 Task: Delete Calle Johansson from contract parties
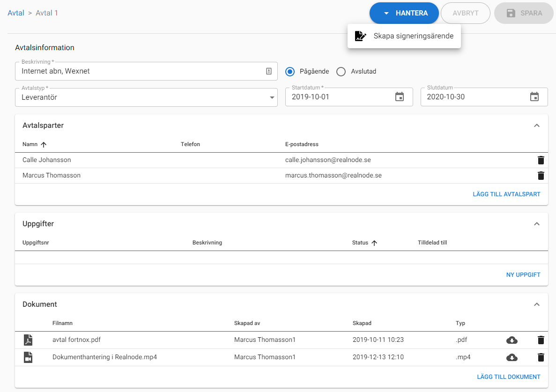click(541, 160)
